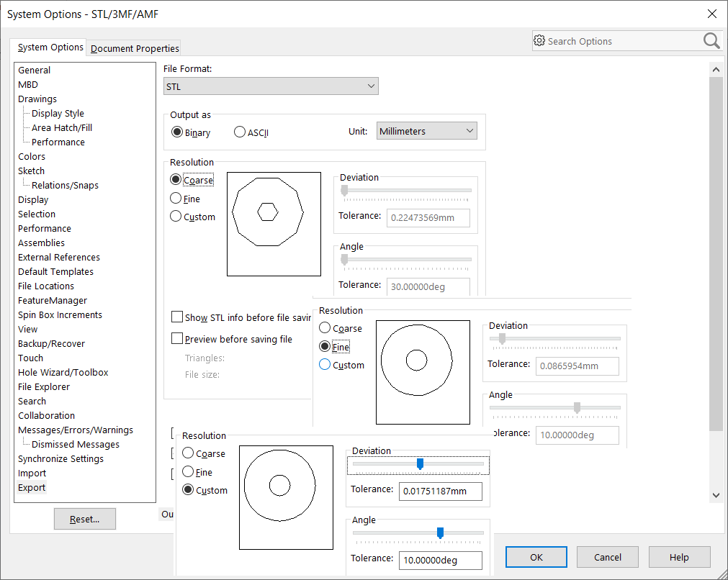Viewport: 728px width, 580px height.
Task: Enable Preview before saving file checkbox
Action: pos(177,339)
